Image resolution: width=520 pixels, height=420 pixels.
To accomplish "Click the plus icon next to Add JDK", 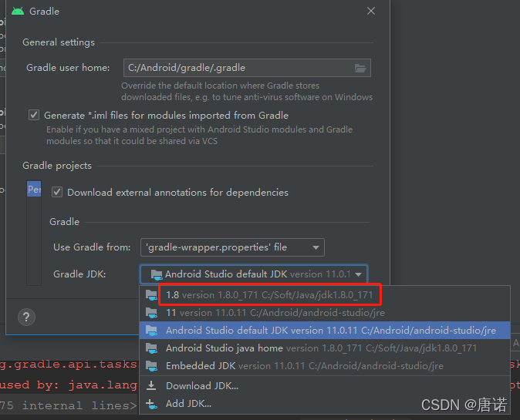I will tap(151, 404).
